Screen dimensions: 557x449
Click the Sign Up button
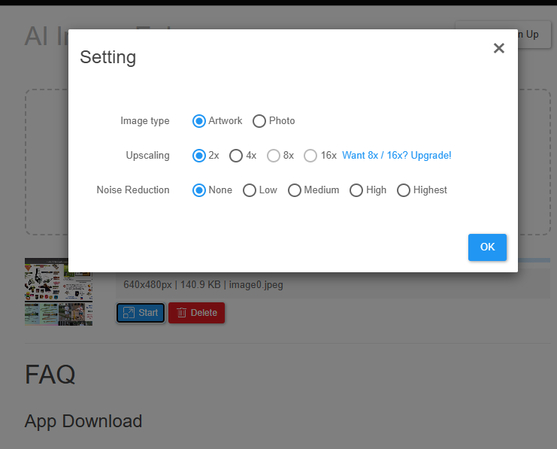[x=503, y=35]
